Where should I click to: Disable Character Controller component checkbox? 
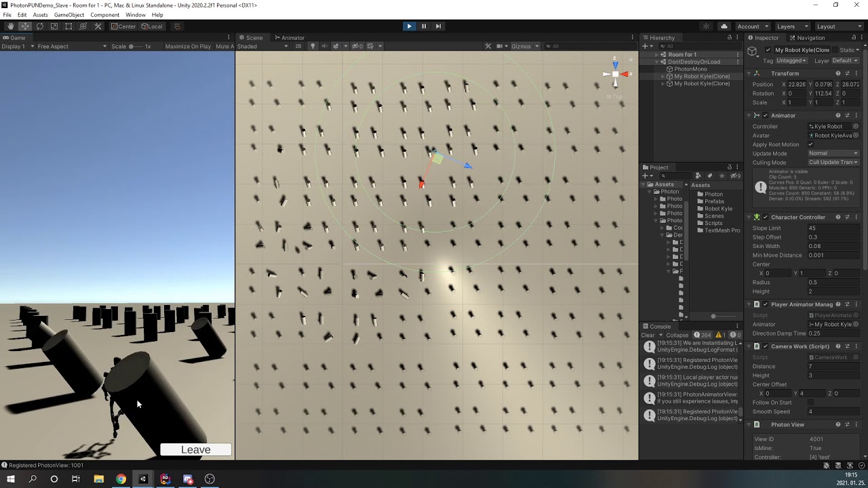click(765, 217)
